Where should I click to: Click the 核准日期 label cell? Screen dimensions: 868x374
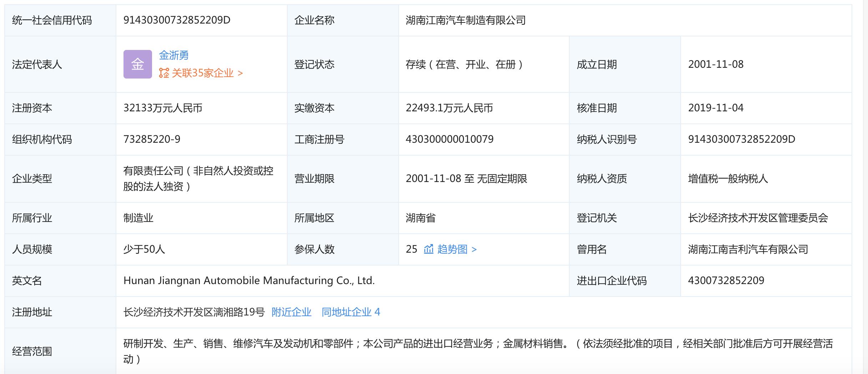(625, 108)
